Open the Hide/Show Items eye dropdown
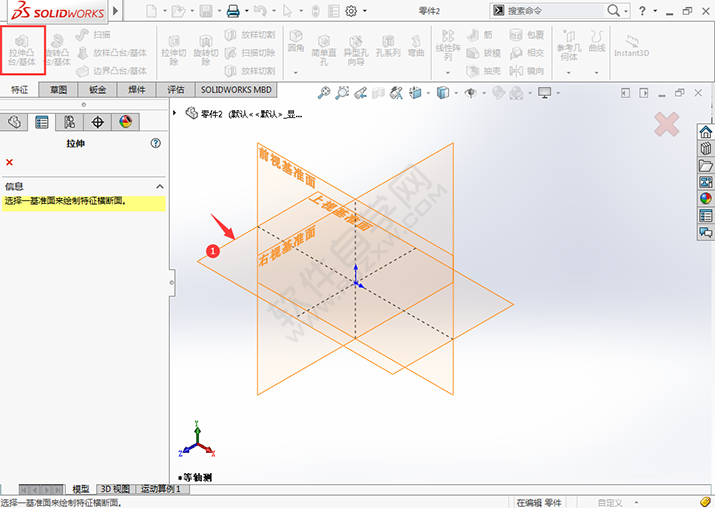The width and height of the screenshot is (715, 508). 473,93
